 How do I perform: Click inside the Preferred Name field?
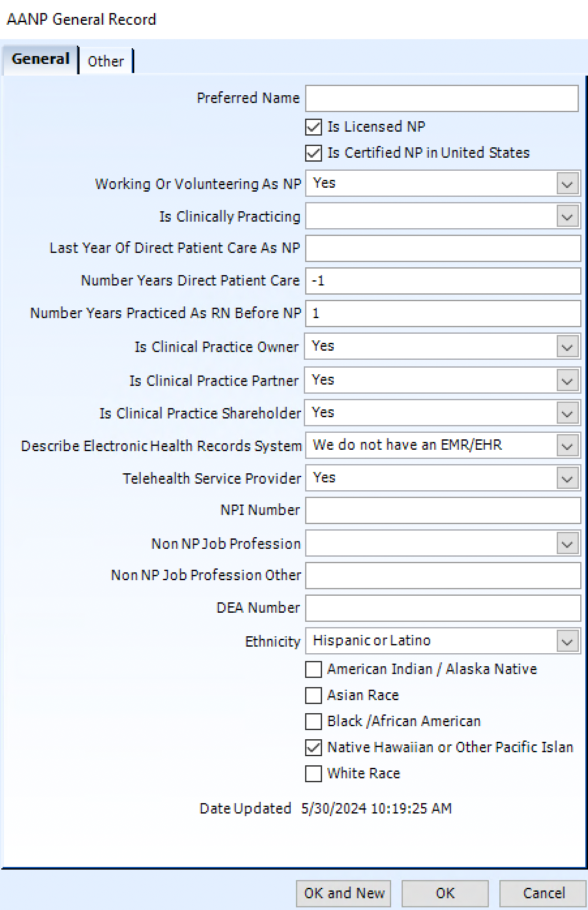(x=441, y=98)
